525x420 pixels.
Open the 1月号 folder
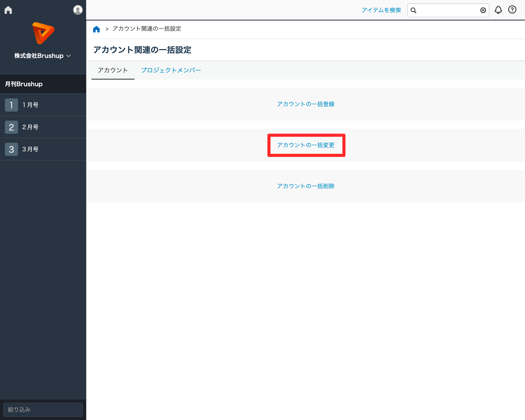click(x=43, y=105)
